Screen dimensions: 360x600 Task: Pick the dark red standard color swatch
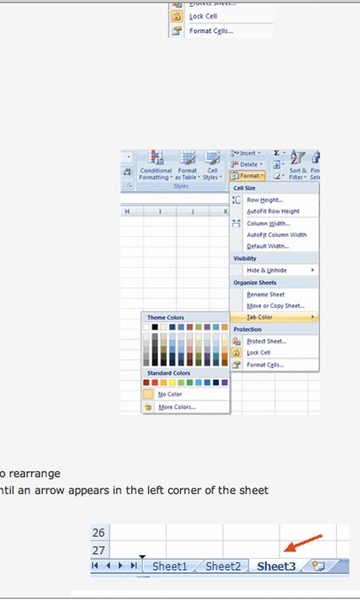(146, 383)
